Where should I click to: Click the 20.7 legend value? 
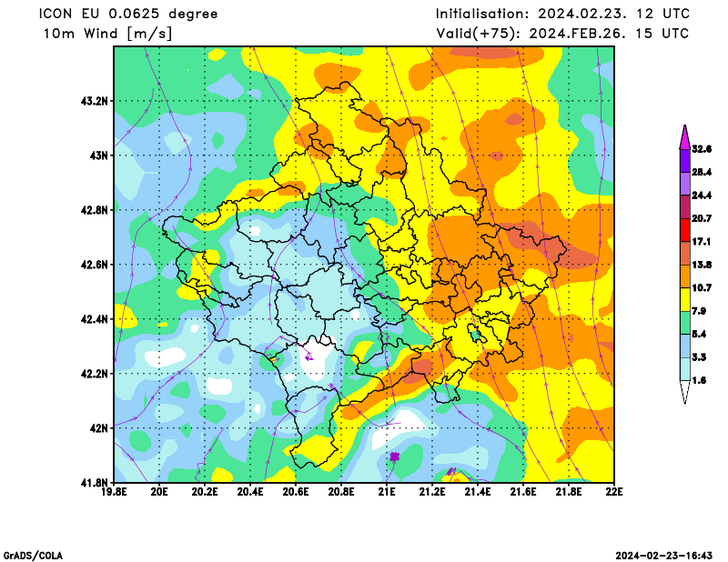tap(702, 218)
